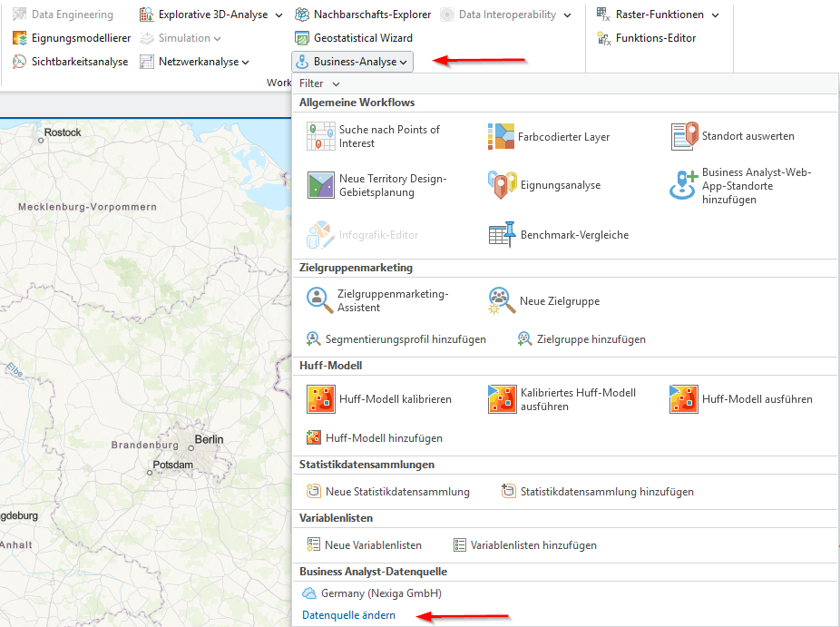Create Neue Variablenlisten
The image size is (840, 627).
(364, 545)
